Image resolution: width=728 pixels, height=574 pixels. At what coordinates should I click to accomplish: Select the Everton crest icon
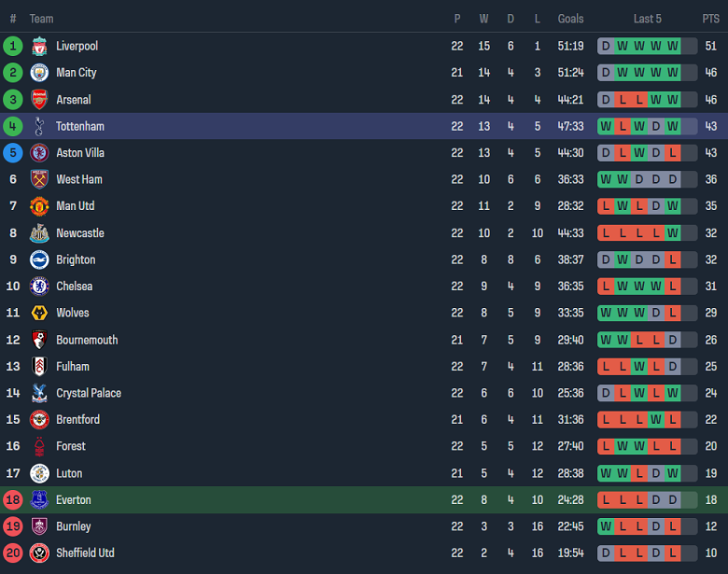pyautogui.click(x=39, y=500)
